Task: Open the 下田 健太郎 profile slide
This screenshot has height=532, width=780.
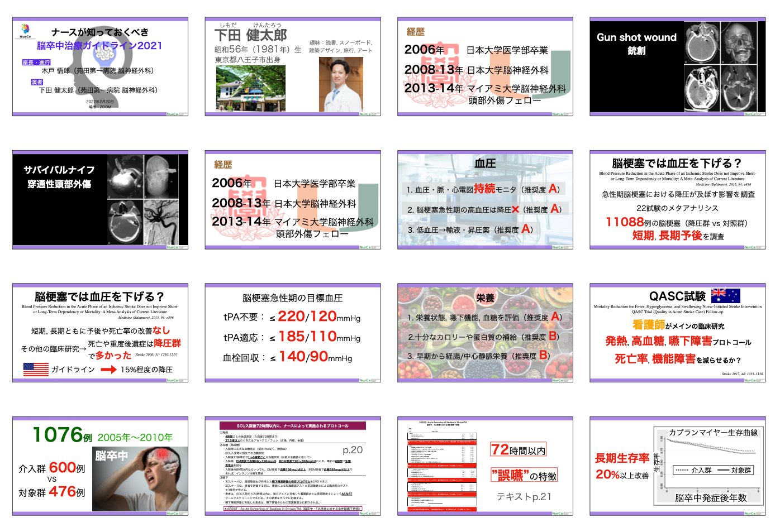Action: [x=293, y=66]
